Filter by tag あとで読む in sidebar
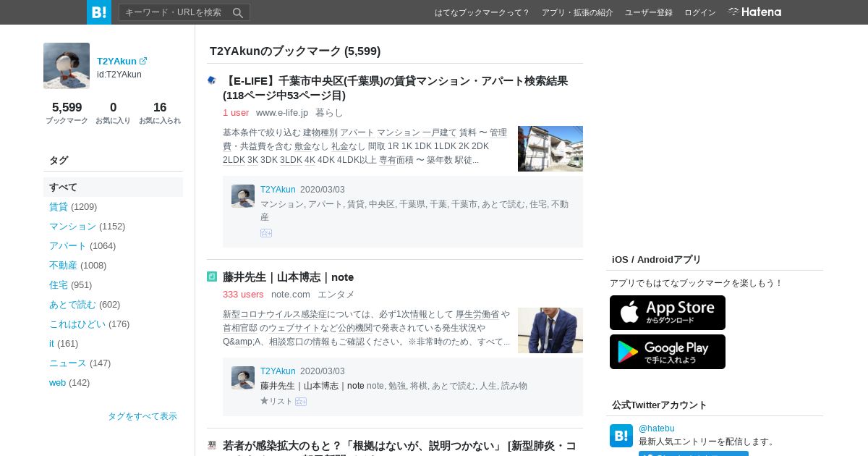Screen dimensions: 868x456 click(72, 304)
